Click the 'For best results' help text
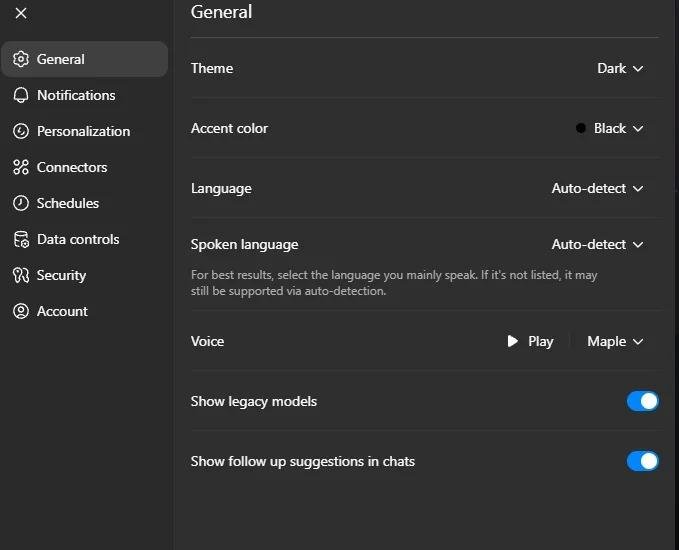 394,283
